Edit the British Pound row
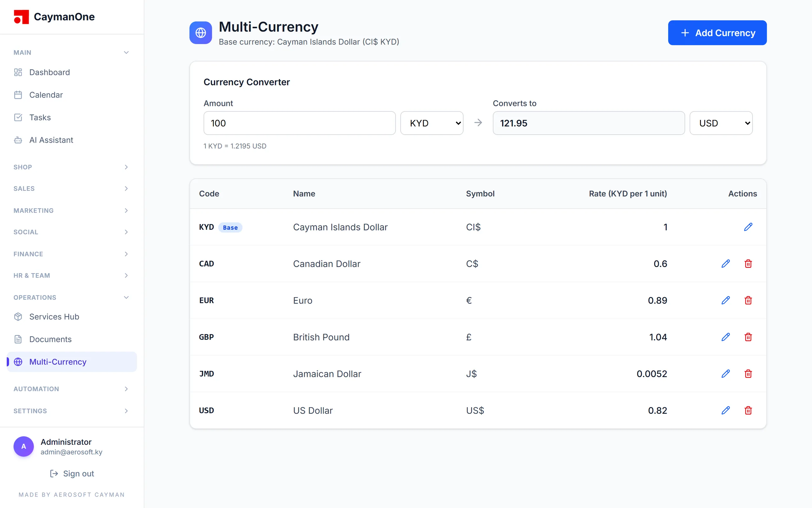This screenshot has width=812, height=508. (x=725, y=337)
